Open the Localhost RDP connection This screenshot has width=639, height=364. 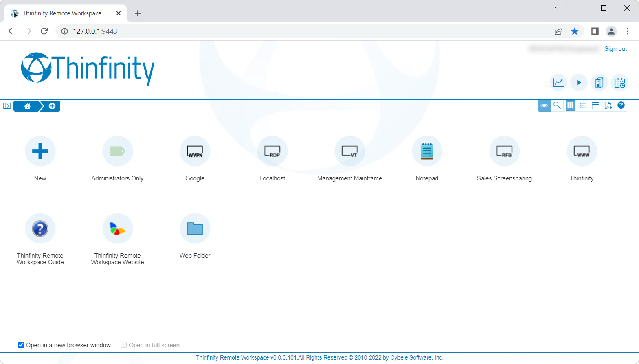pos(272,151)
